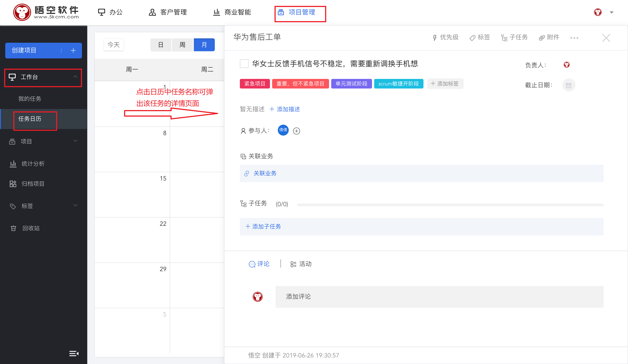Click calendar date 8
This screenshot has height=364, width=628.
(x=165, y=133)
